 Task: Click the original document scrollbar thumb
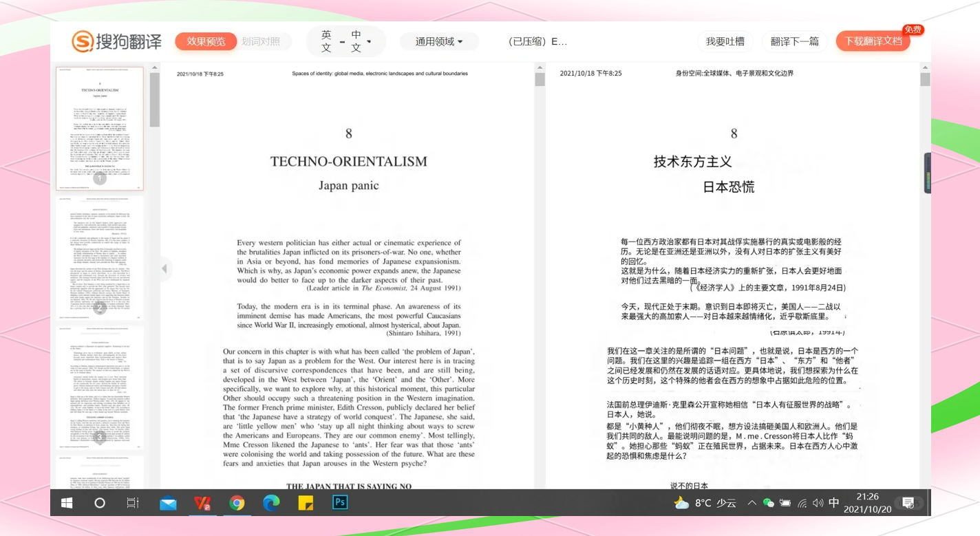point(540,80)
